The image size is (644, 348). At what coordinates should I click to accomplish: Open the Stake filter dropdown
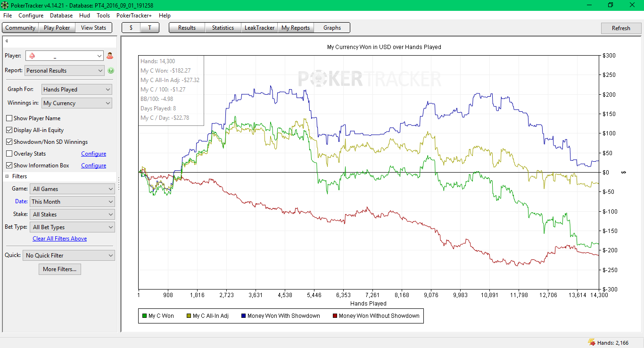click(x=73, y=215)
